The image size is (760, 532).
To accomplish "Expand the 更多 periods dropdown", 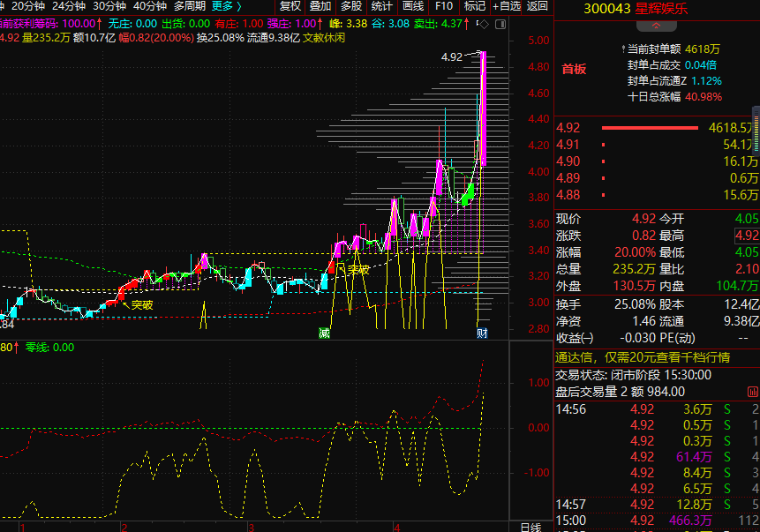I will click(x=227, y=6).
